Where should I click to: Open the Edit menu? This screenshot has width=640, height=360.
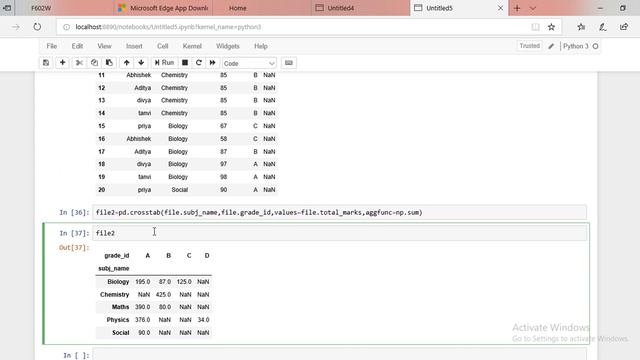(x=77, y=46)
